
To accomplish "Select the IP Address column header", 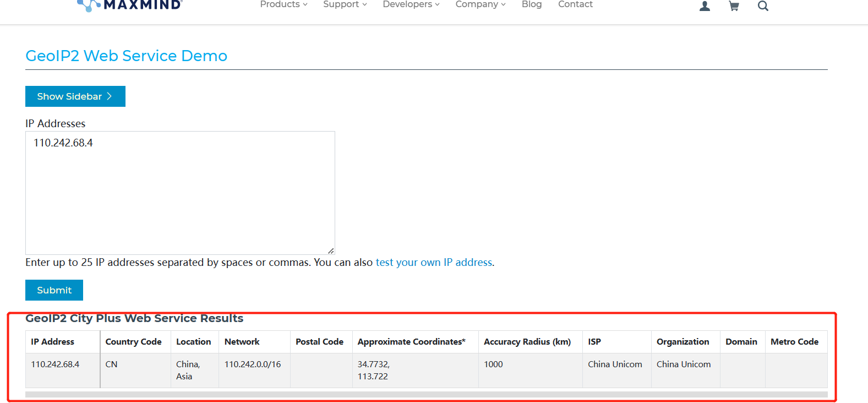I will point(63,342).
